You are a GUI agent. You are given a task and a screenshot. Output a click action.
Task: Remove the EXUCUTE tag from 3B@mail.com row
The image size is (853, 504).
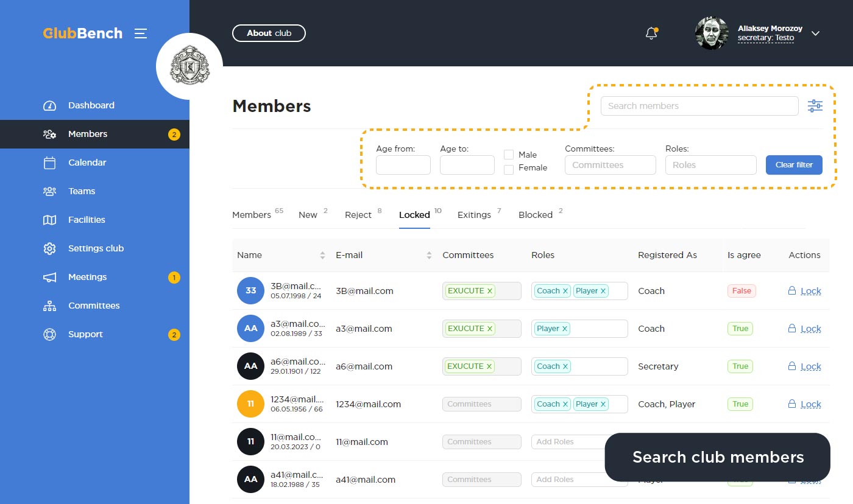(x=489, y=291)
